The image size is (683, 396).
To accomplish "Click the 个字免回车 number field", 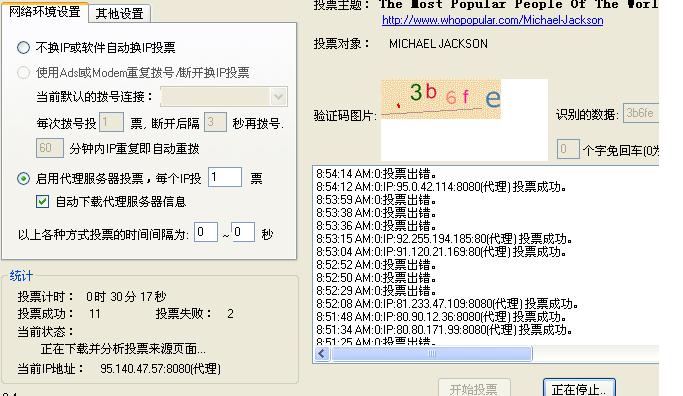I will [x=568, y=149].
